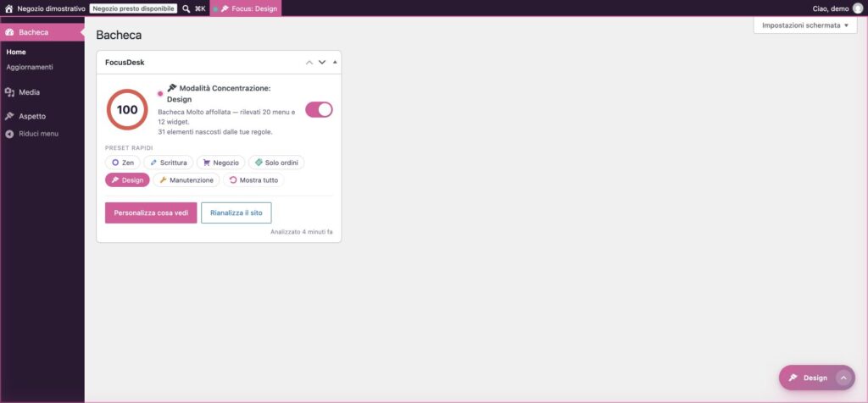868x403 pixels.
Task: Click 31 elementi nascosti text line
Action: coord(215,132)
